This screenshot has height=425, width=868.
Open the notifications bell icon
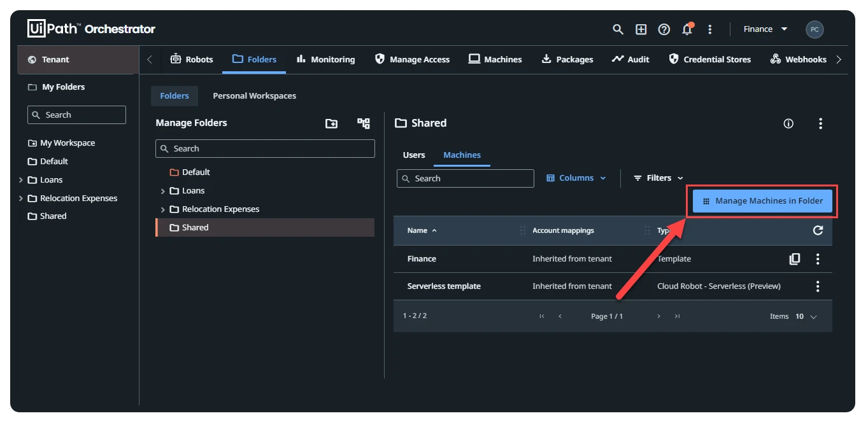coord(687,29)
